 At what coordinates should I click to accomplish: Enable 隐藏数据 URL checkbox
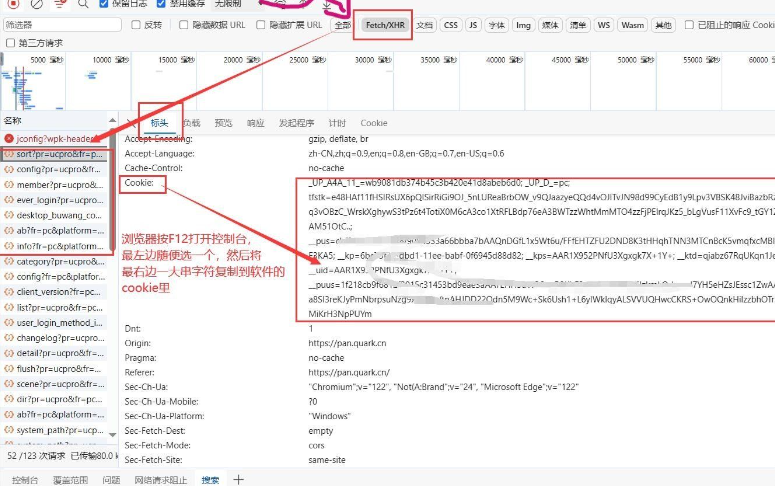[x=183, y=25]
